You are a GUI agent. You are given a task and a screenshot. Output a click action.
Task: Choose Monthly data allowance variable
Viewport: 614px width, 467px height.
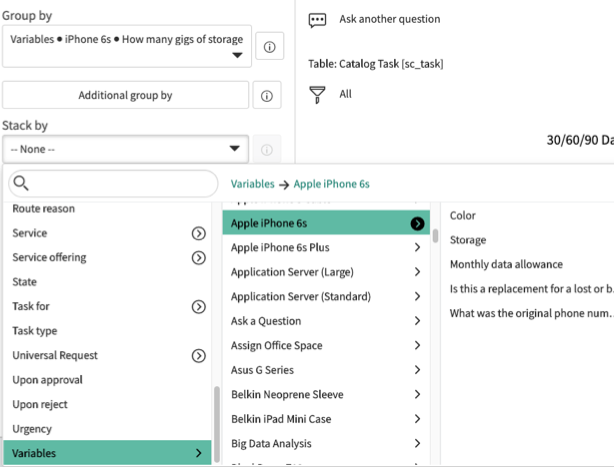[506, 264]
